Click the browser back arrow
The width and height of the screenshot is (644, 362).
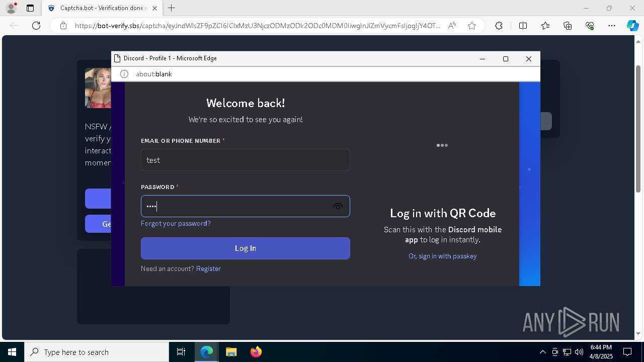pyautogui.click(x=15, y=26)
